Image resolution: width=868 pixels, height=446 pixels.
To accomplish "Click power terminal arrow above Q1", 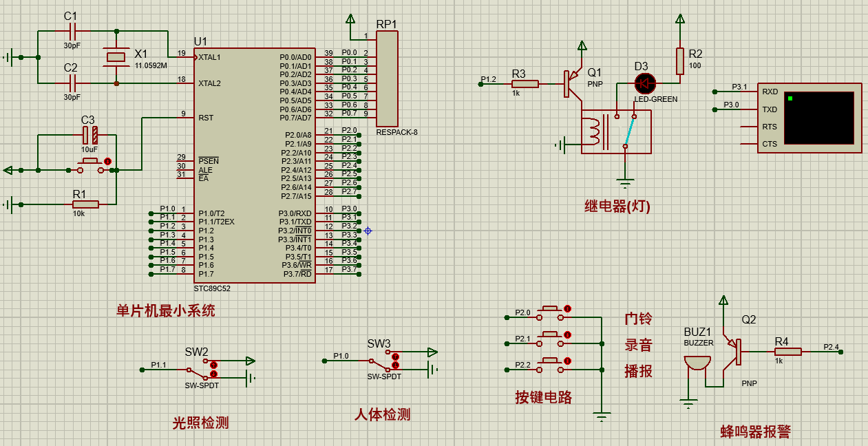I will click(582, 45).
